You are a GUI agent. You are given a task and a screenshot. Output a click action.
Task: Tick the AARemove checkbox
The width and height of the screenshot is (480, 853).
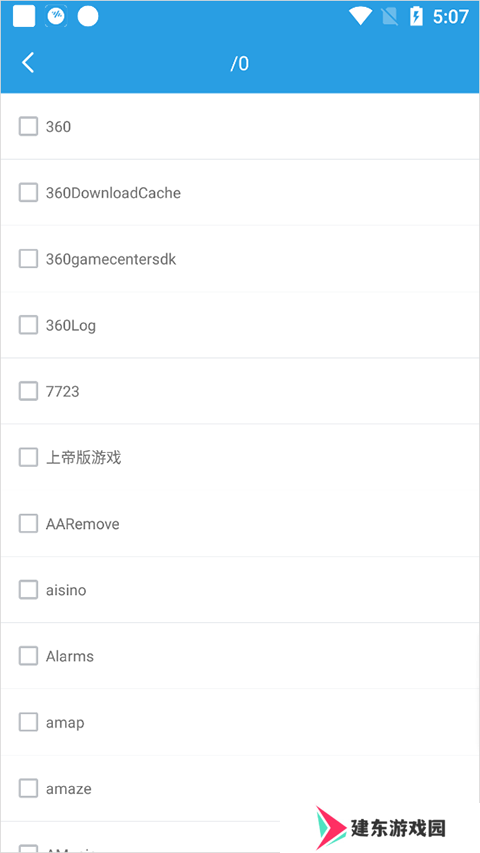(x=28, y=524)
